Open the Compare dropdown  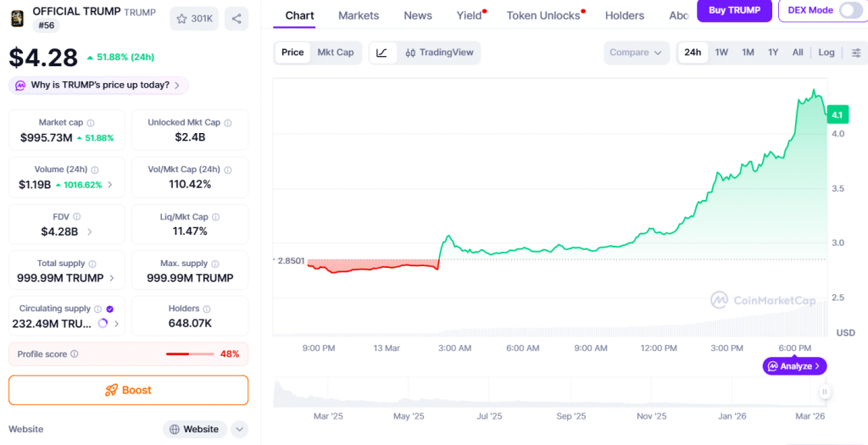tap(636, 53)
